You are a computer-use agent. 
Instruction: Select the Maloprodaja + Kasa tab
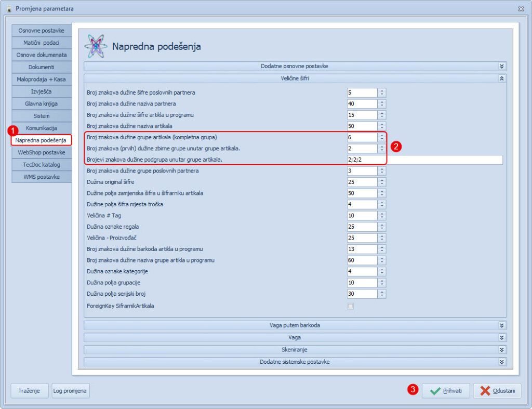click(41, 80)
